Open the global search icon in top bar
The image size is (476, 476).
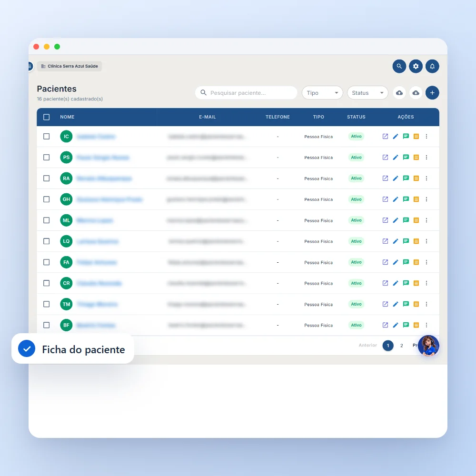point(399,66)
